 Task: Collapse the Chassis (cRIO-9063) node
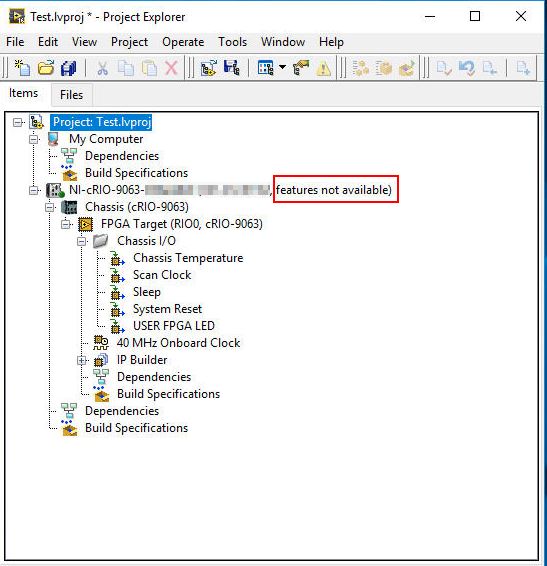pyautogui.click(x=49, y=207)
